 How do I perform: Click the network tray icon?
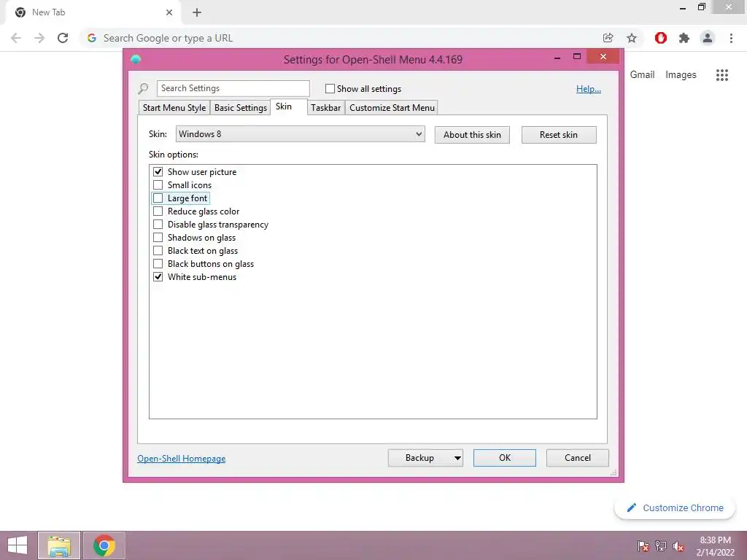[661, 546]
